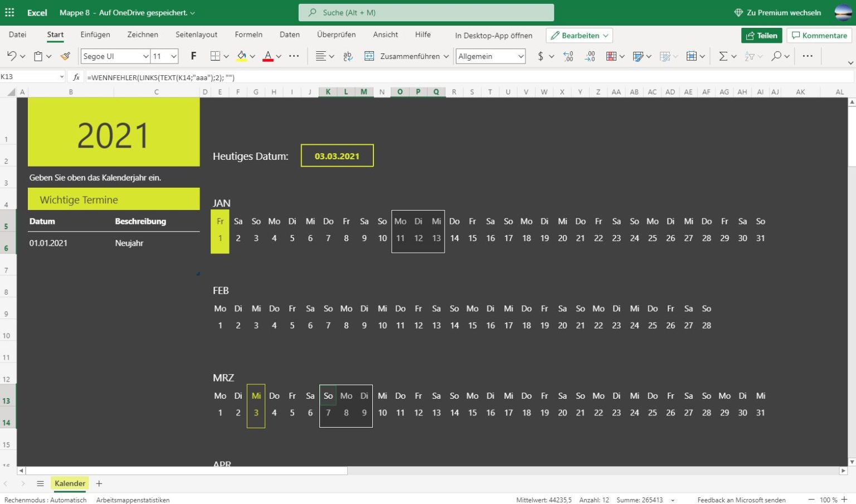Switch to the Formeln ribbon tab
This screenshot has height=504, width=856.
249,34
